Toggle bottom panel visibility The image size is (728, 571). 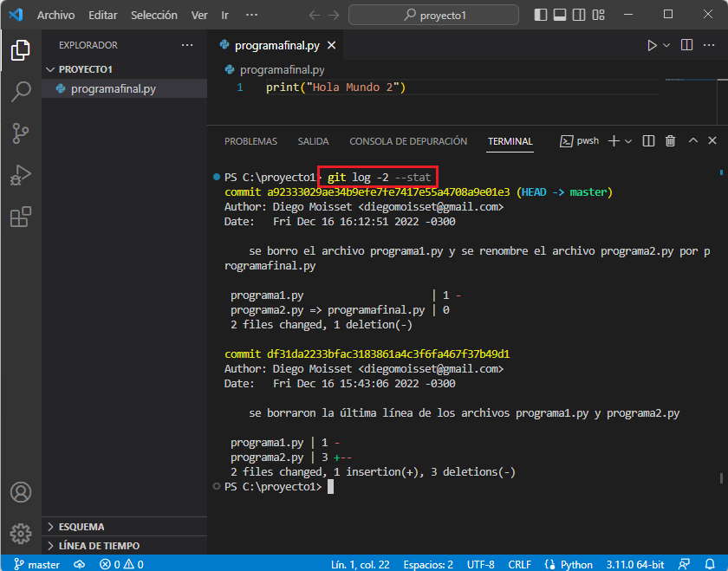(x=560, y=15)
